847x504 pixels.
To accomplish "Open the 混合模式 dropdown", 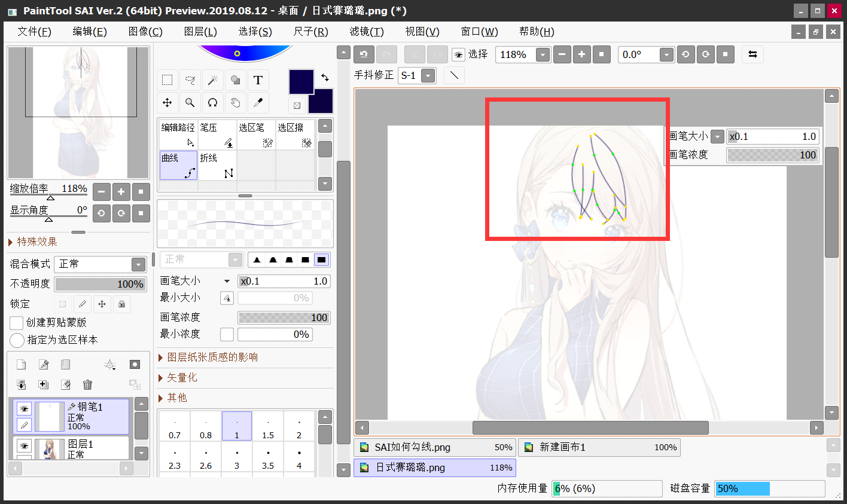I will tap(138, 264).
